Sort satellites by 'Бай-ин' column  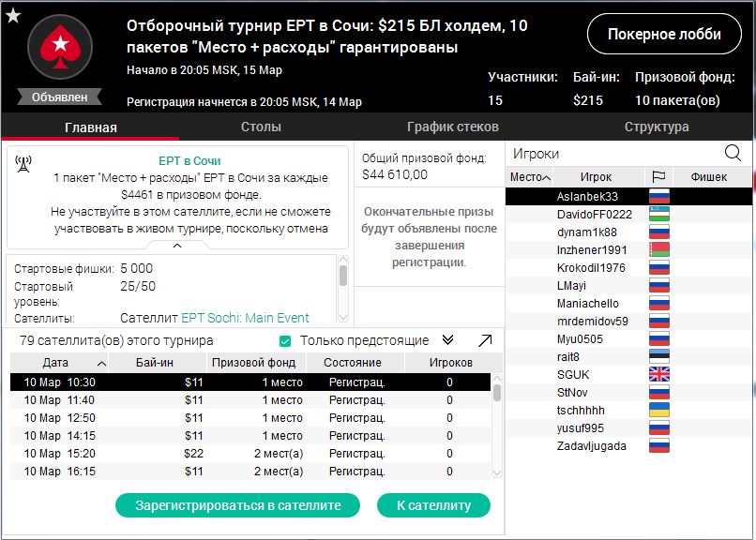point(158,363)
